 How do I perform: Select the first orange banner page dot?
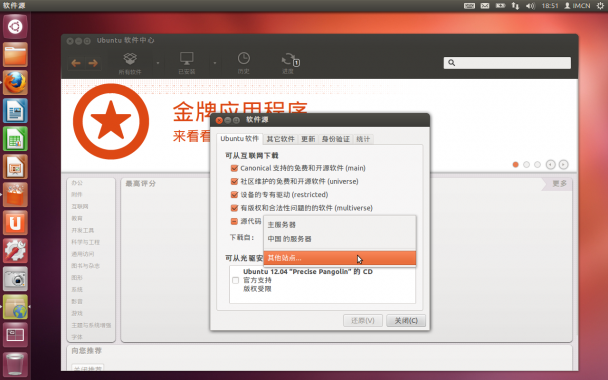coord(515,165)
